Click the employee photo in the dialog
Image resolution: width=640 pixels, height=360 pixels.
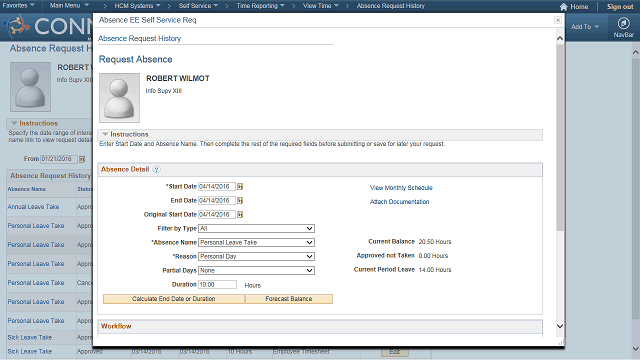(120, 98)
